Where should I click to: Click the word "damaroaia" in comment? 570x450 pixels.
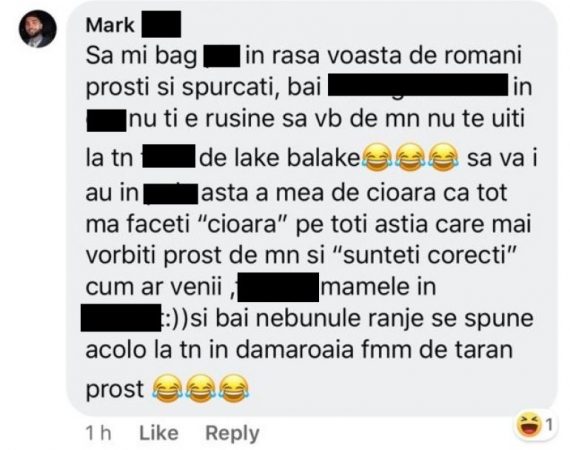(295, 350)
